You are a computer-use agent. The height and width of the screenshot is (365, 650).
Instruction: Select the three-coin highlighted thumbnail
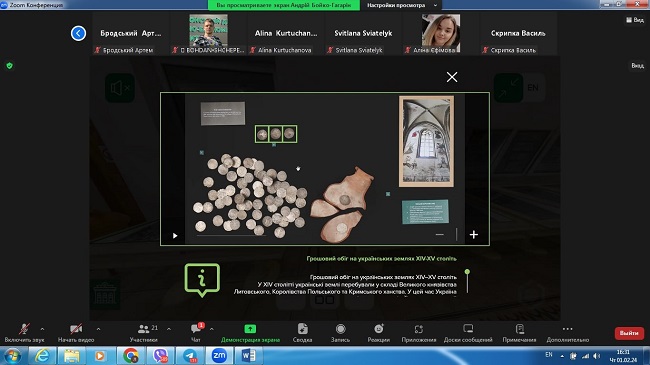tap(276, 134)
